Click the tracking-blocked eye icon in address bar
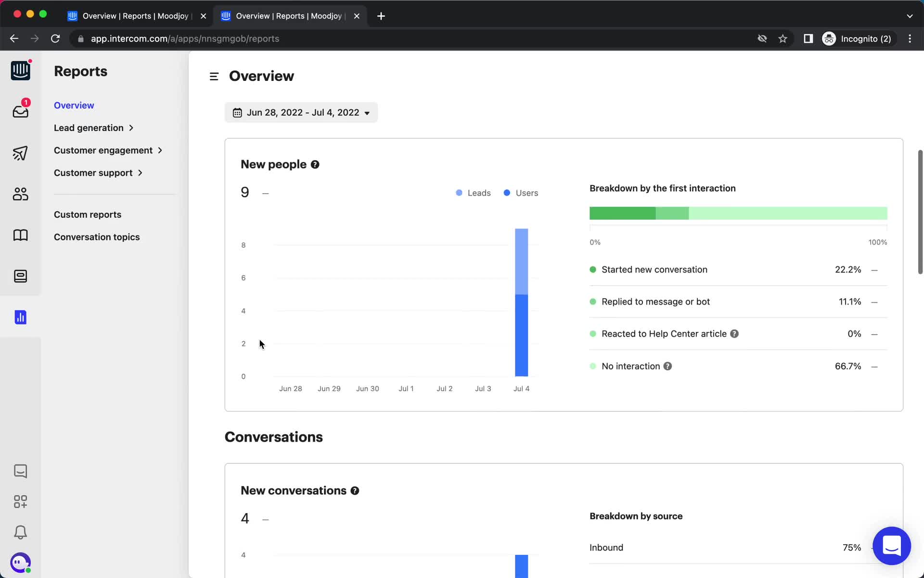924x578 pixels. click(x=762, y=39)
